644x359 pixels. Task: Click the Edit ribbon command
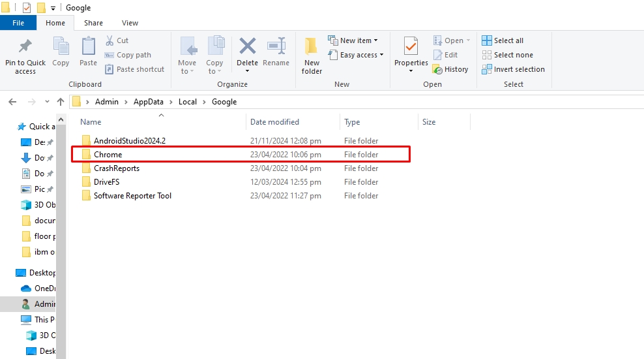(x=446, y=55)
